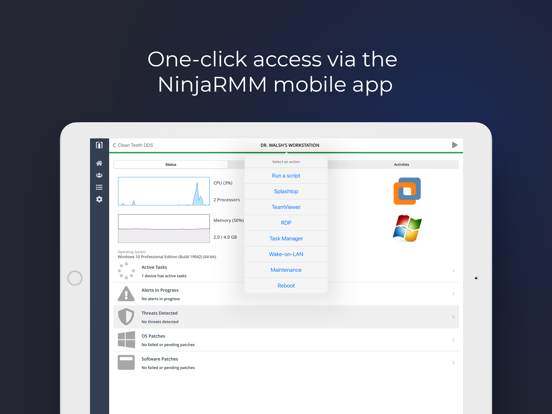
Task: Click the '2 Processors' text
Action: coord(226,200)
